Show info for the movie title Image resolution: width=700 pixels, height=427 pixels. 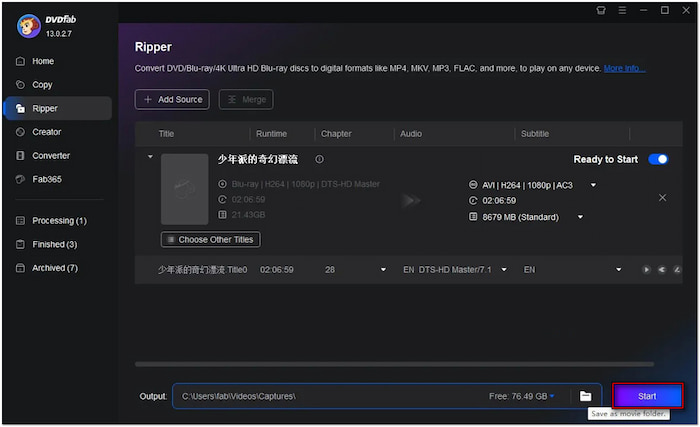pos(319,159)
